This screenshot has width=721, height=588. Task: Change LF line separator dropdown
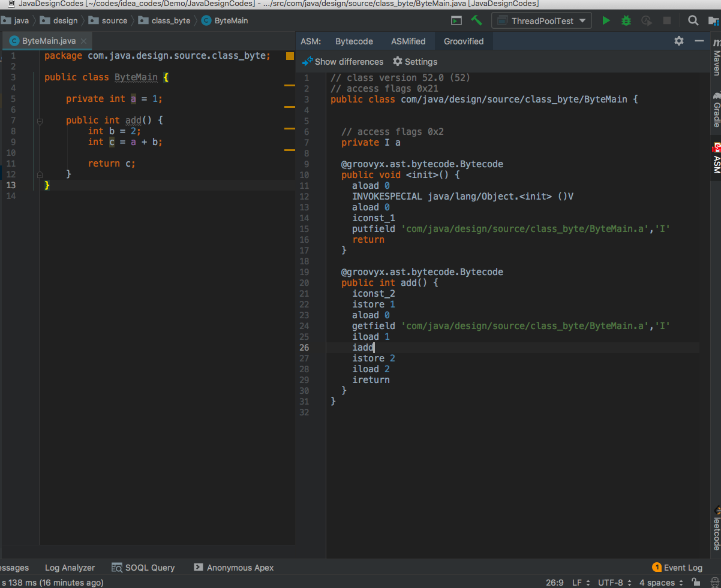tap(581, 583)
